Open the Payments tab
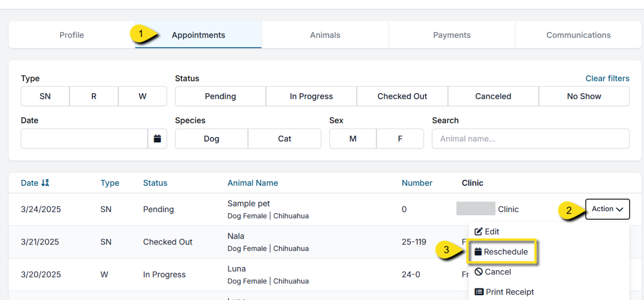 (x=452, y=35)
